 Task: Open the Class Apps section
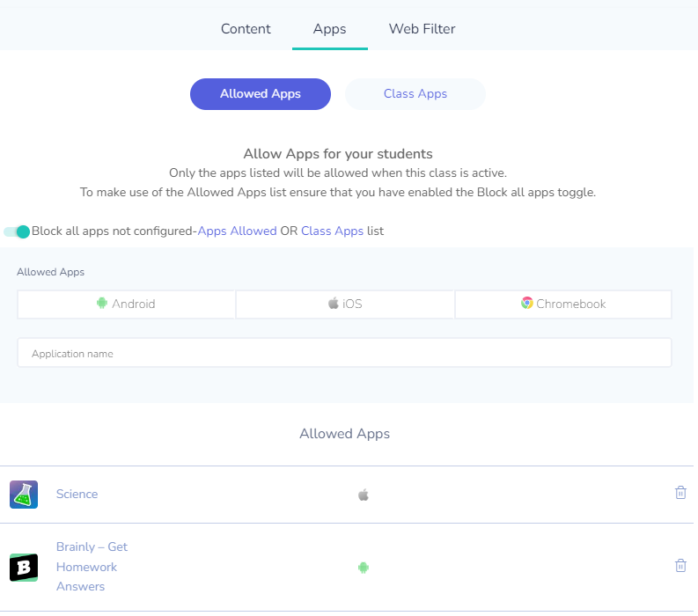coord(415,94)
